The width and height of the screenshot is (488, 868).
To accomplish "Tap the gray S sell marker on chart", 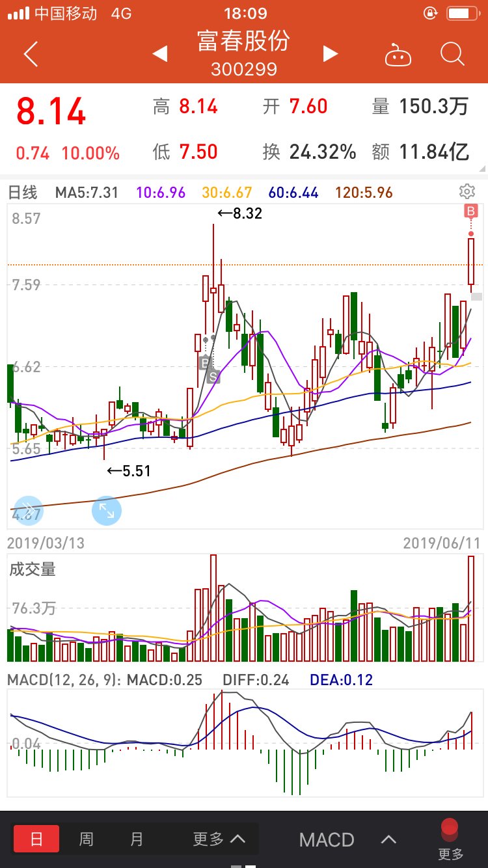I will pyautogui.click(x=213, y=376).
